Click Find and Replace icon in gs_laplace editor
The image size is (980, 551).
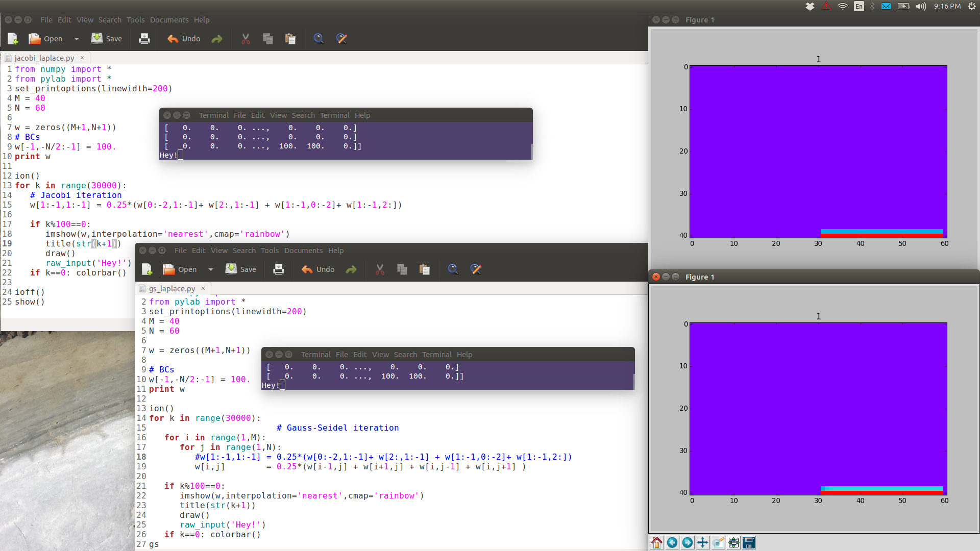tap(476, 269)
